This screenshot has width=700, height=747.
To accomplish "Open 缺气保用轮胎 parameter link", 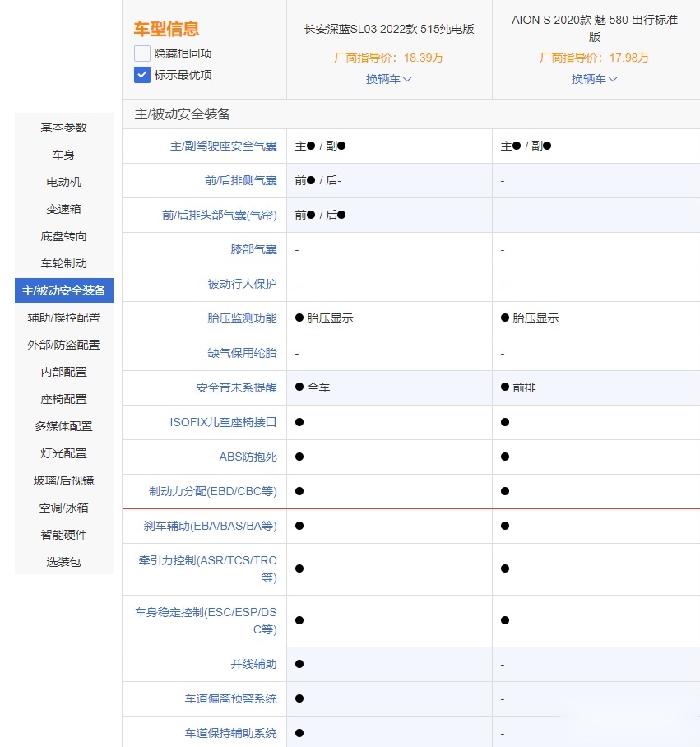I will pos(243,353).
